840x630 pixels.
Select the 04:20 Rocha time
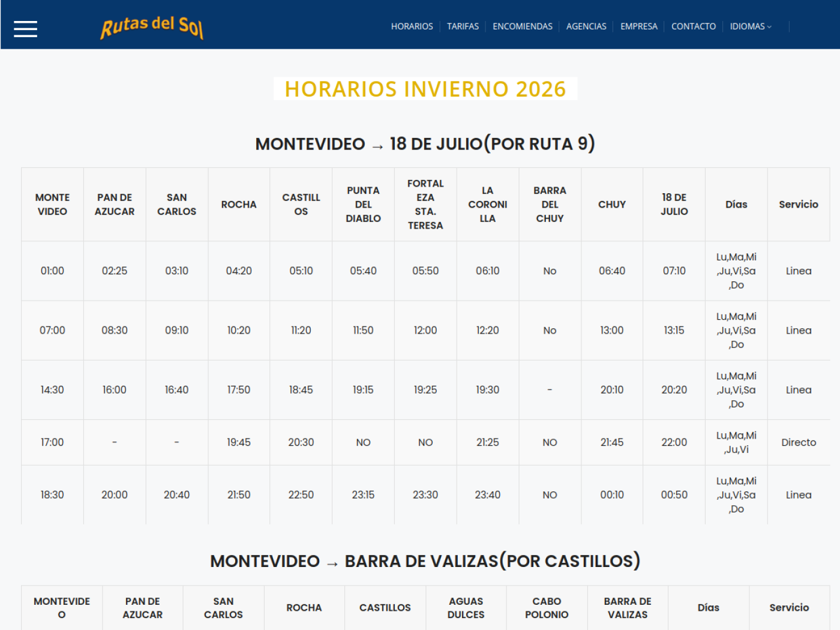point(239,271)
